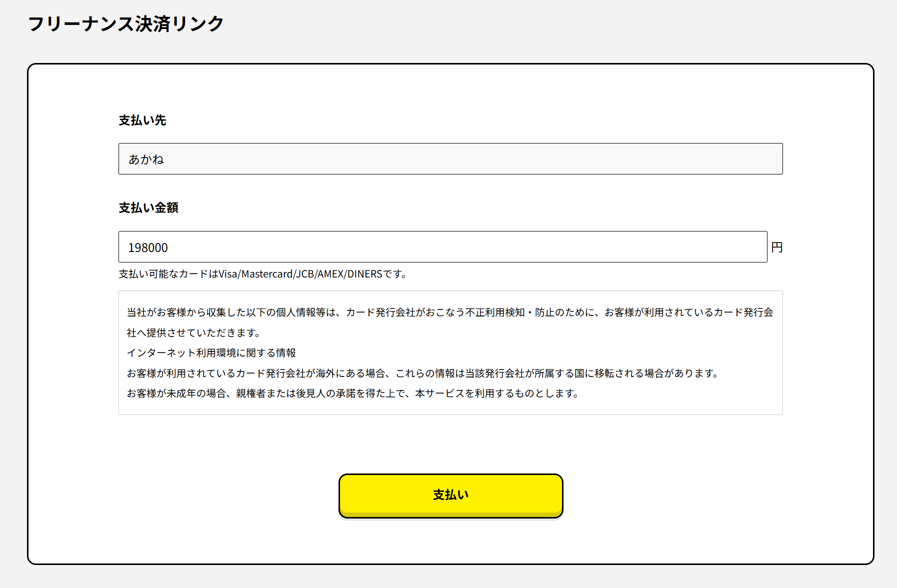The height and width of the screenshot is (588, 897).
Task: Click the フリーナンス決済リンク page heading
Action: [126, 24]
